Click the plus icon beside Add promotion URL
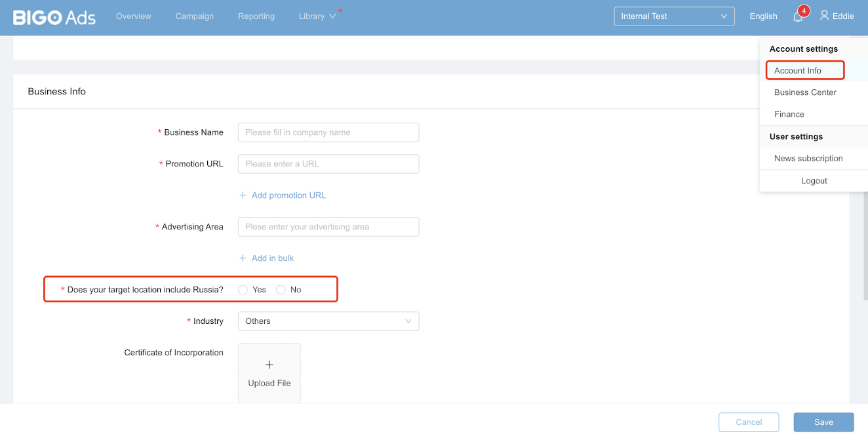868x438 pixels. tap(243, 195)
